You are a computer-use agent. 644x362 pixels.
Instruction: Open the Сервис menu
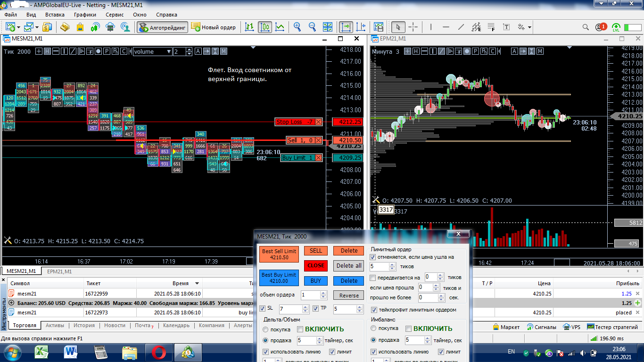[115, 15]
